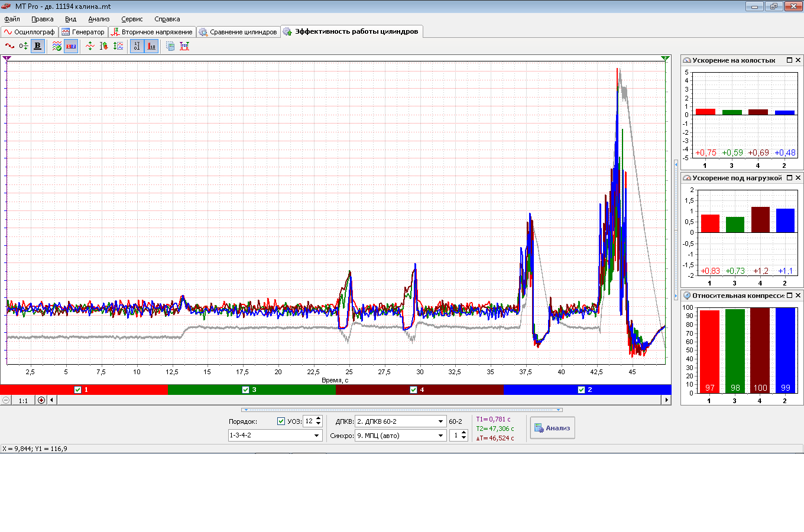Click the red waveform icon in toolbar
This screenshot has width=804, height=532.
click(x=9, y=46)
